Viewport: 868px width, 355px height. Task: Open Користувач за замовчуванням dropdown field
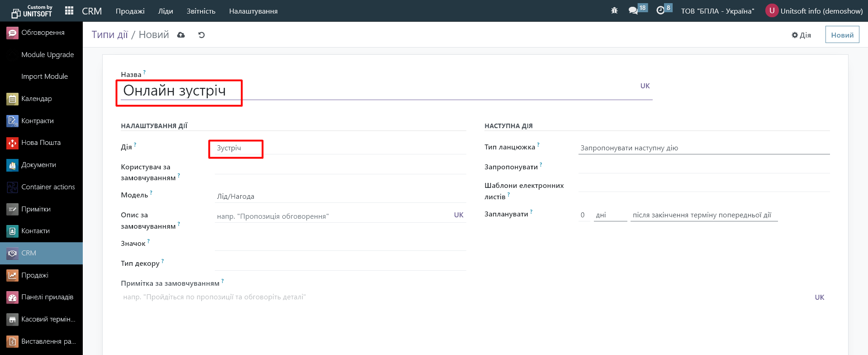click(x=341, y=168)
